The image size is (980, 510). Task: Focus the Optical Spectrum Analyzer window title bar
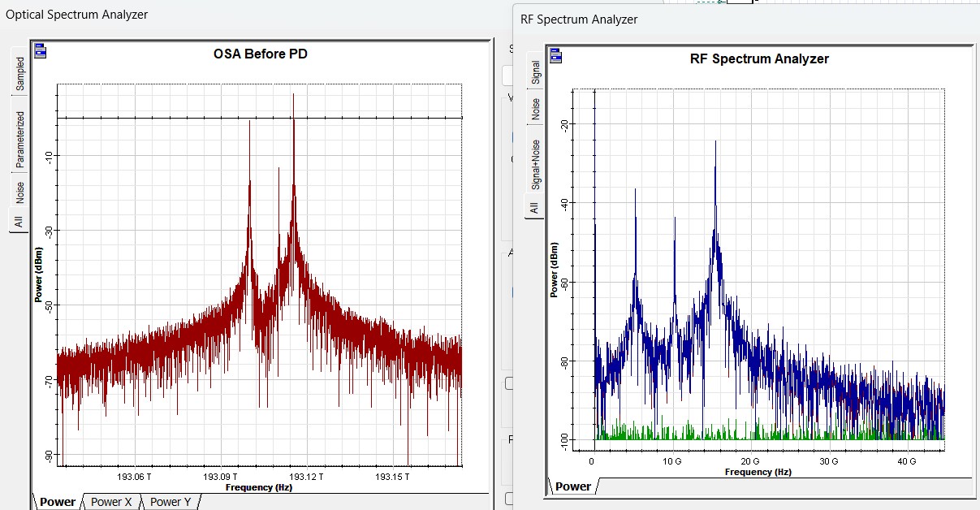click(x=244, y=15)
